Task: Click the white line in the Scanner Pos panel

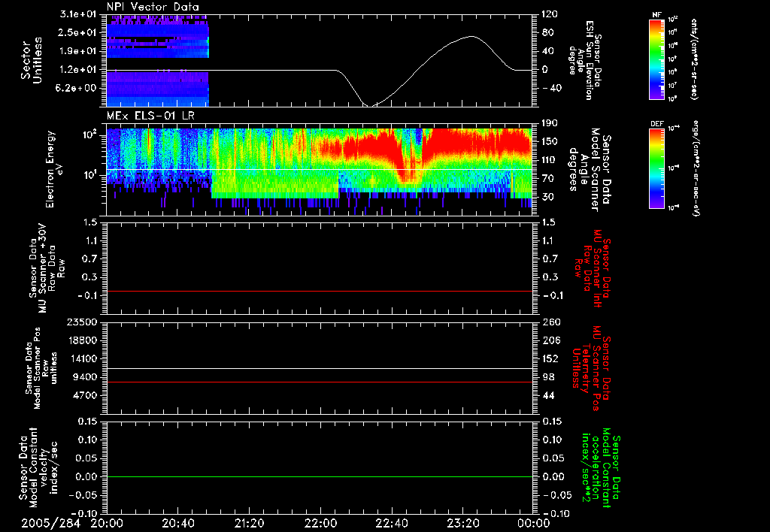Action: point(320,368)
